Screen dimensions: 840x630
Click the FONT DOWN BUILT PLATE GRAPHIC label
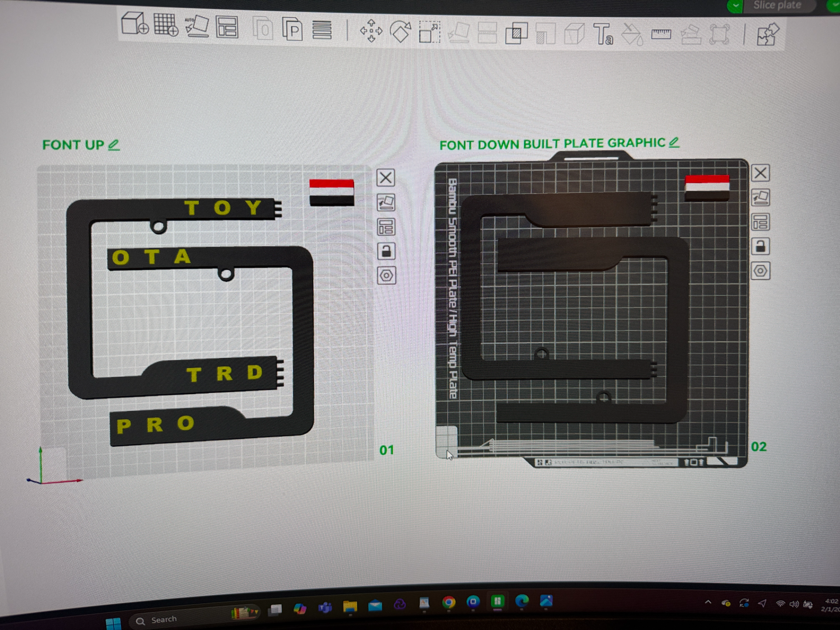552,144
